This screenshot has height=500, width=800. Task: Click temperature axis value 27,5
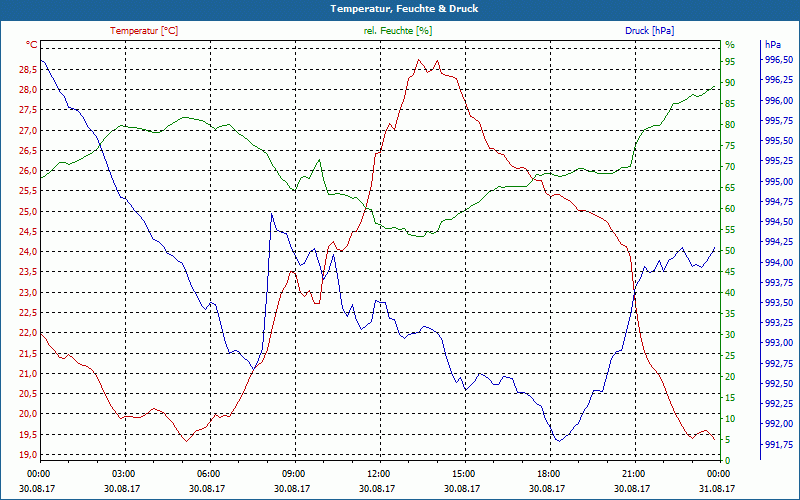[28, 110]
